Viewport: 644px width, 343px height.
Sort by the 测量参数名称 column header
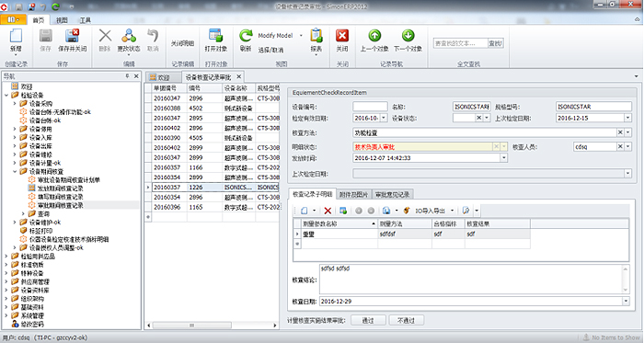click(x=339, y=224)
